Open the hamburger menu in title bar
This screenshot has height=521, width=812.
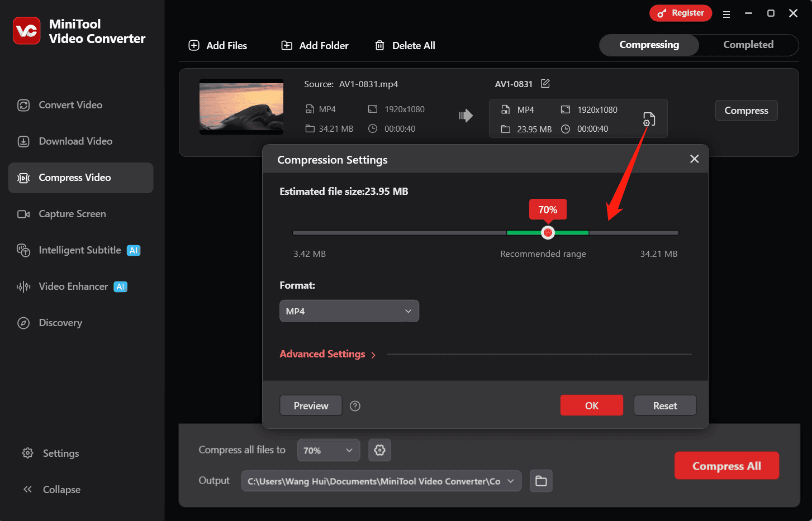pos(726,14)
